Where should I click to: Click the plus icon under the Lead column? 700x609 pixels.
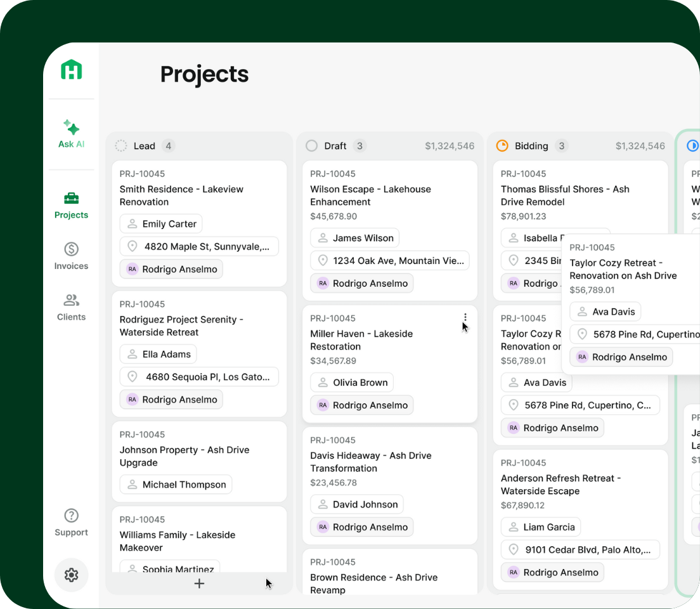[x=199, y=583]
